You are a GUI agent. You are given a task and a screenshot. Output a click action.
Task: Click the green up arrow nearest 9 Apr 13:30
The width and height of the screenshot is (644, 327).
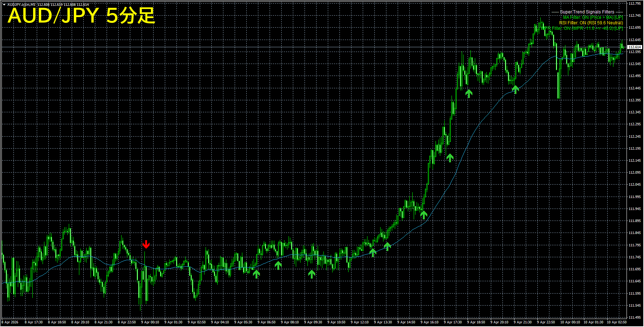click(387, 246)
